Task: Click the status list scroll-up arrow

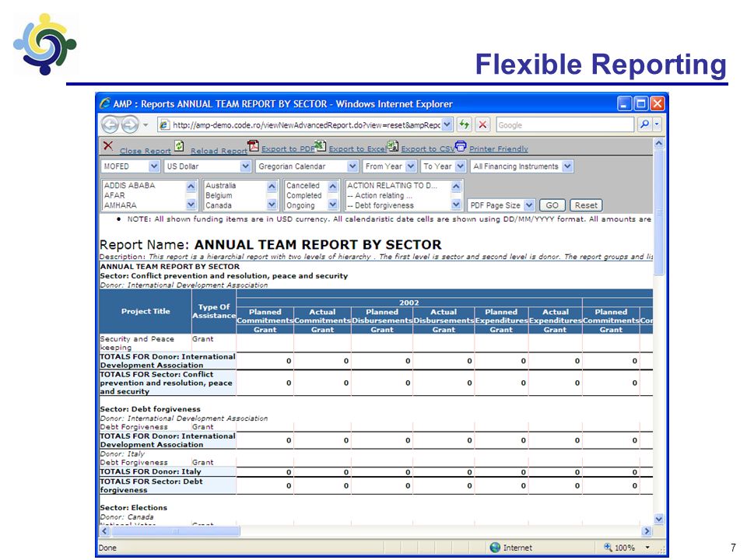Action: click(x=333, y=186)
